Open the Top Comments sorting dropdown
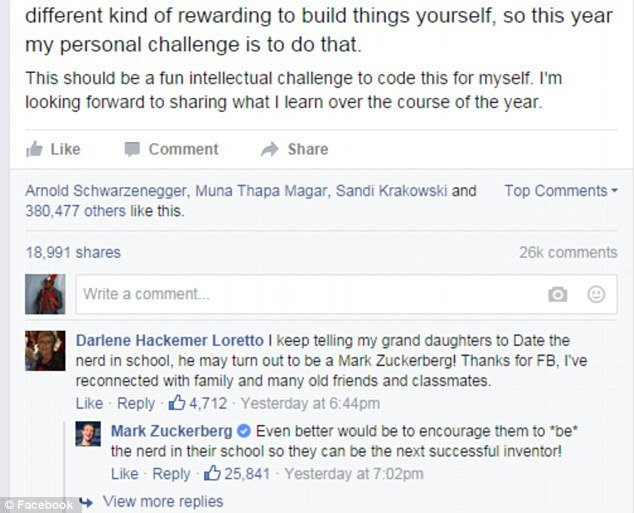This screenshot has width=634, height=513. (560, 191)
